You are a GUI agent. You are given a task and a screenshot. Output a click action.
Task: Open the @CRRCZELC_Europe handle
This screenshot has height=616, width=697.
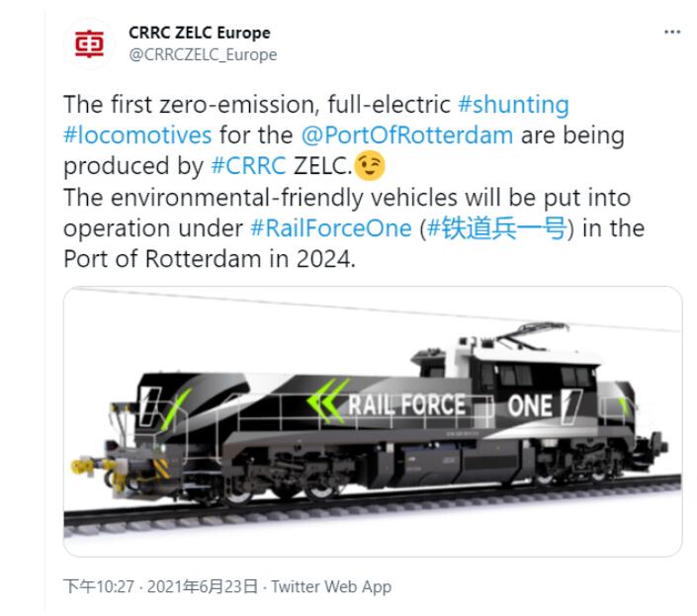[x=203, y=55]
